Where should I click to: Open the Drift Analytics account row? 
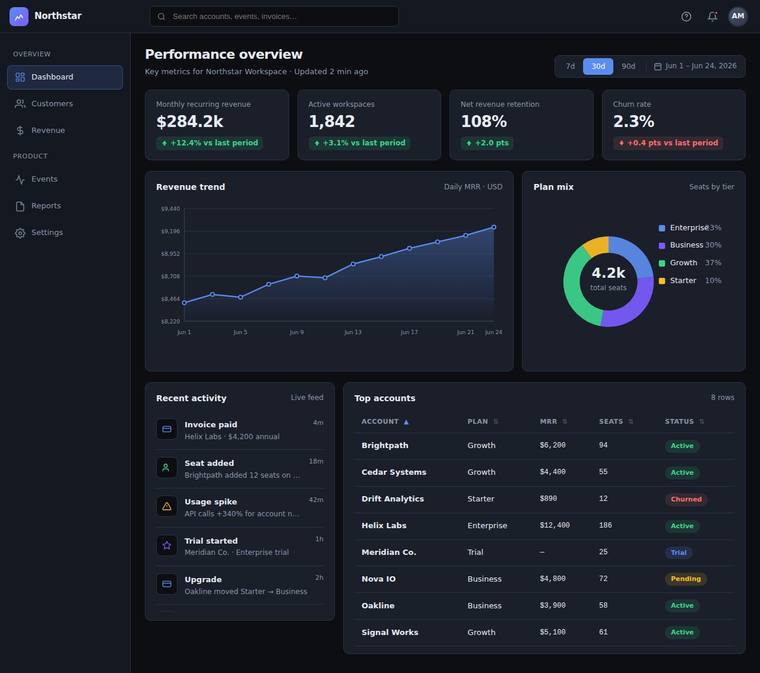(x=544, y=499)
